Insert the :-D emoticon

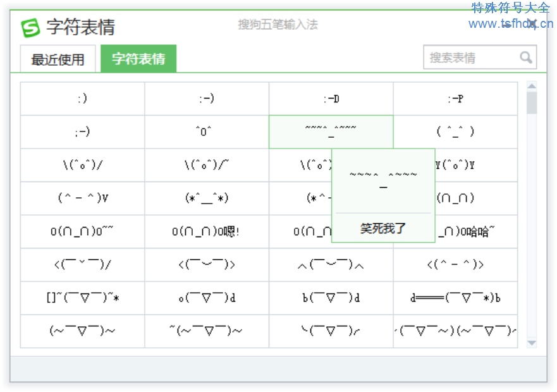click(331, 99)
